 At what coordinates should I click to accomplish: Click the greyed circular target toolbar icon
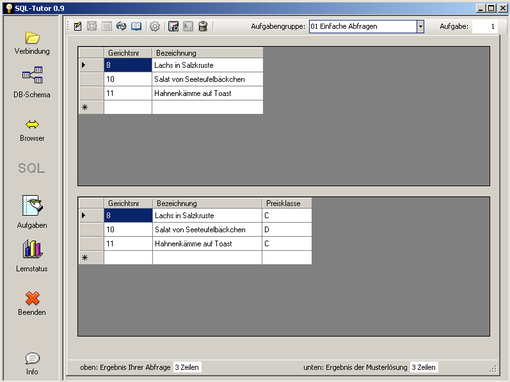[x=92, y=26]
